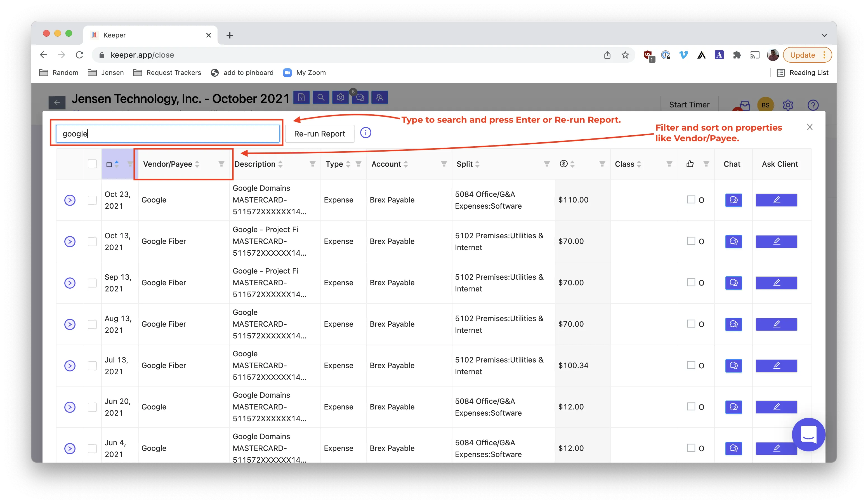
Task: Open chat for Oct 23 Google transaction
Action: coord(733,200)
